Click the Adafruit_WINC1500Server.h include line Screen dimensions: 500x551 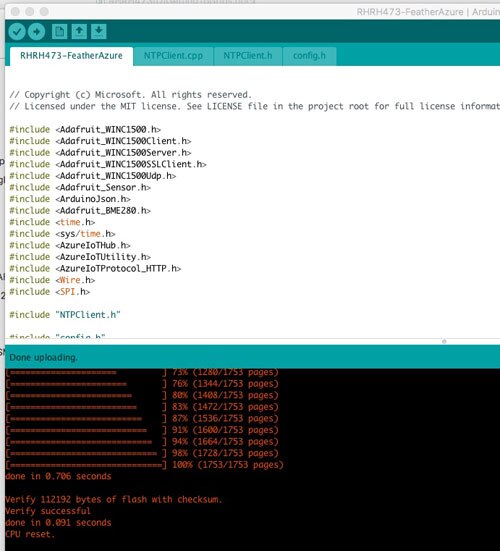100,153
